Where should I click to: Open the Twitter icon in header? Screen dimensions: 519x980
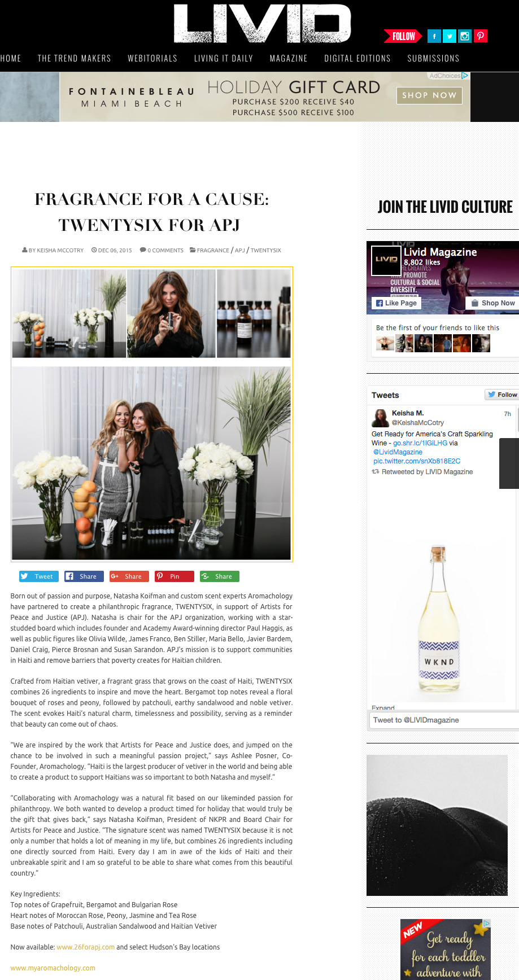coord(450,36)
